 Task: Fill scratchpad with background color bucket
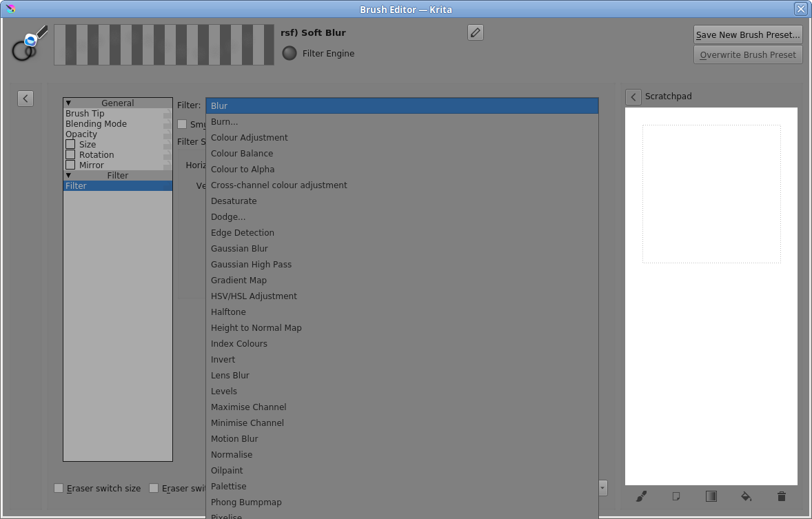pos(747,496)
